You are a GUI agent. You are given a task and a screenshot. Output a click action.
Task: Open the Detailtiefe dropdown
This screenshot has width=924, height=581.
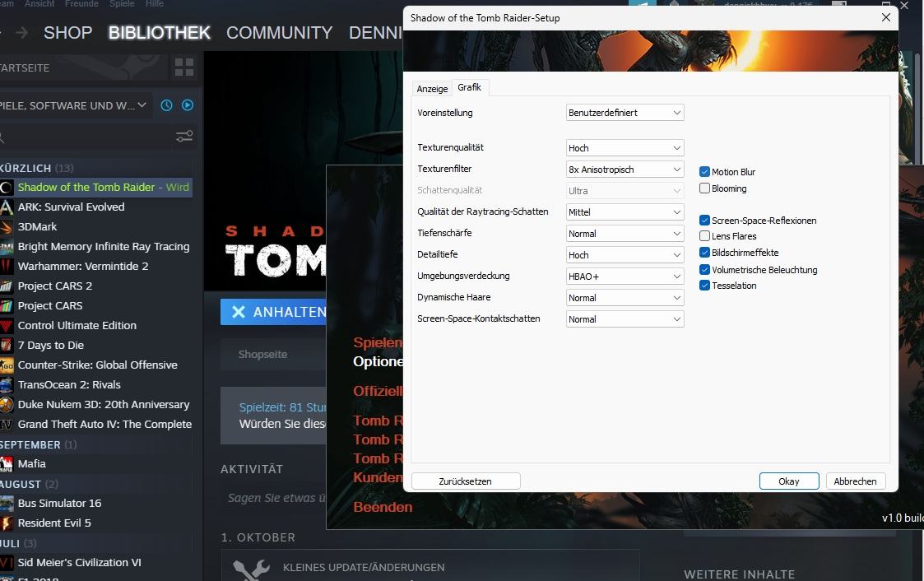(x=625, y=255)
